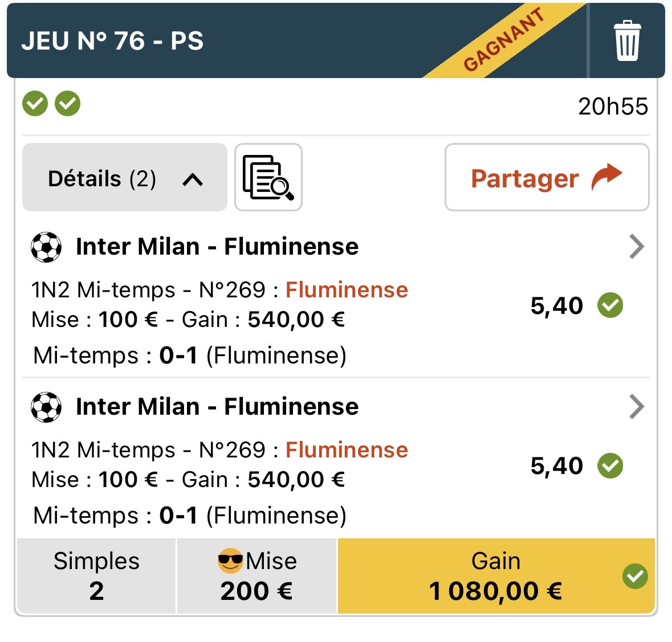
Task: Click the sunglasses emoji beside Mise
Action: (231, 560)
